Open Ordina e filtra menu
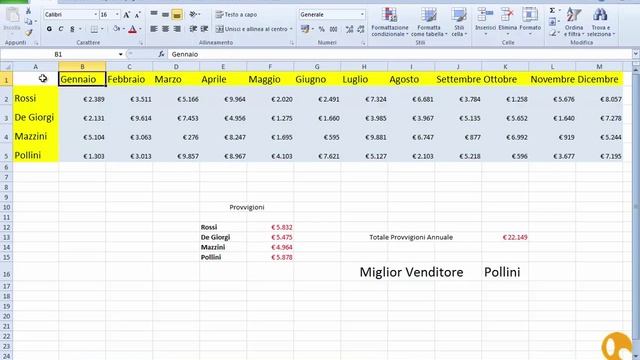640x360 pixels. click(x=574, y=22)
